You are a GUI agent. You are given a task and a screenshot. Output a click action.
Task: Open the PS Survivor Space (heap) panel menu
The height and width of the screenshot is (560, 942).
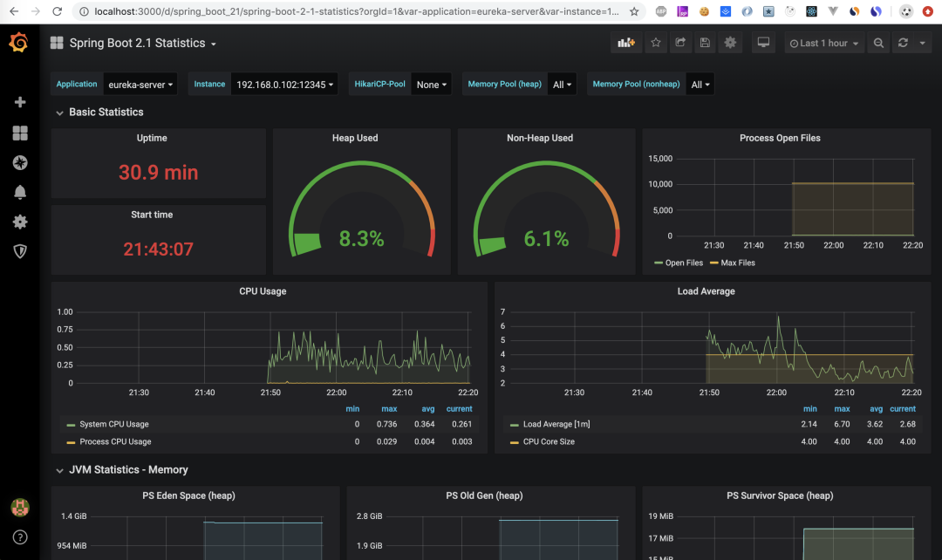(780, 495)
